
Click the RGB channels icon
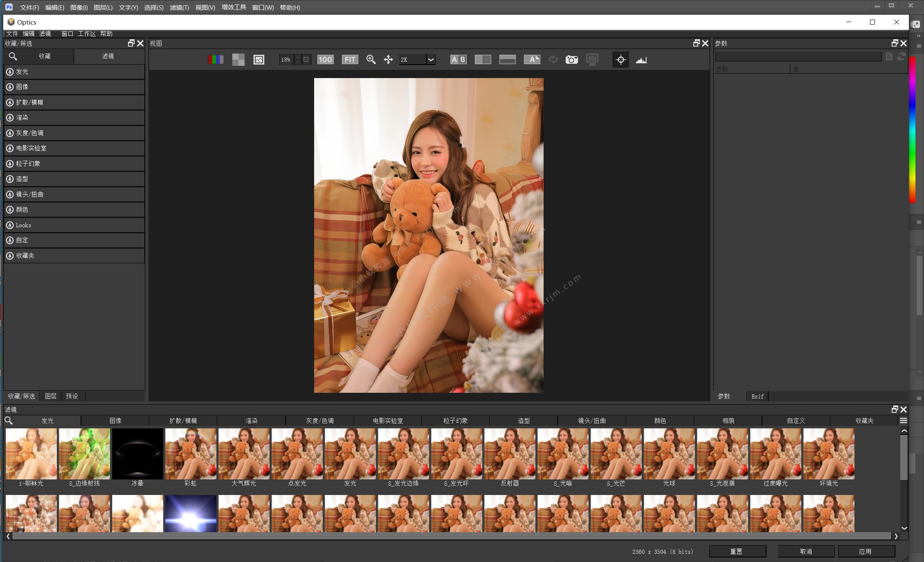[216, 60]
